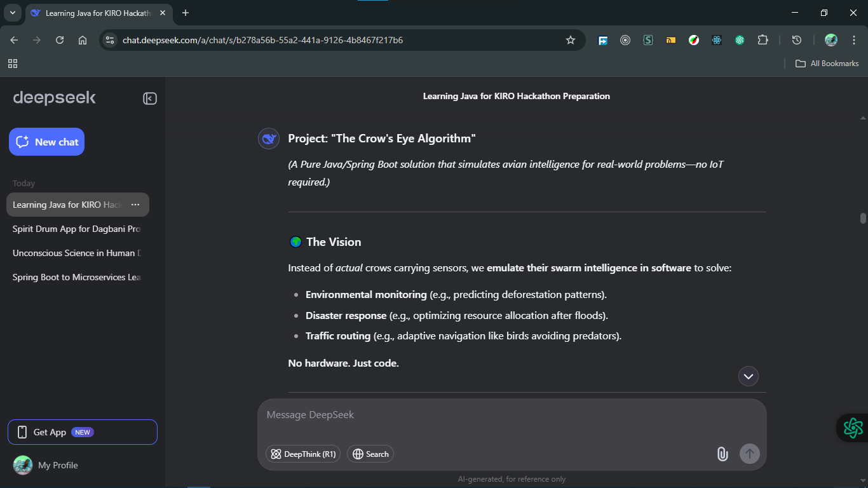Click 'Project: The Crow's Eye Algorithm' heading

click(x=382, y=139)
